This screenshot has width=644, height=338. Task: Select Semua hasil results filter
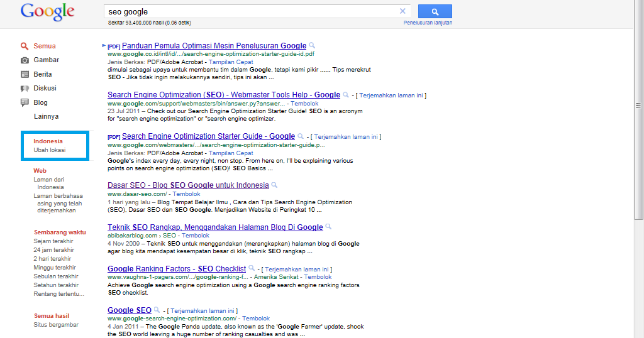click(52, 316)
